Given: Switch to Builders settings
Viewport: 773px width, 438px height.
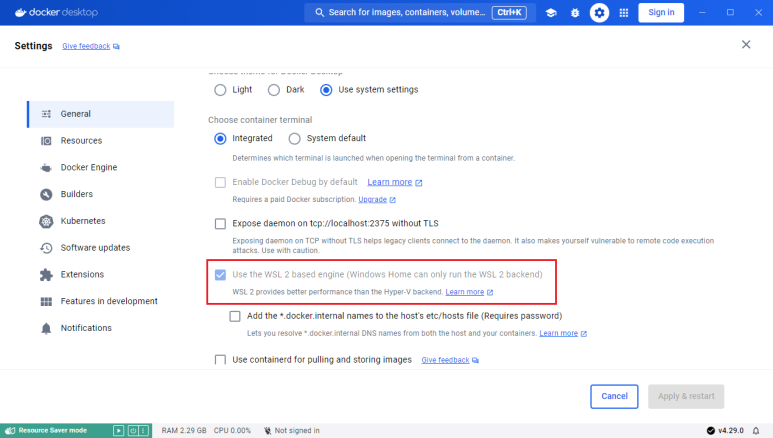Looking at the screenshot, I should pos(101,194).
